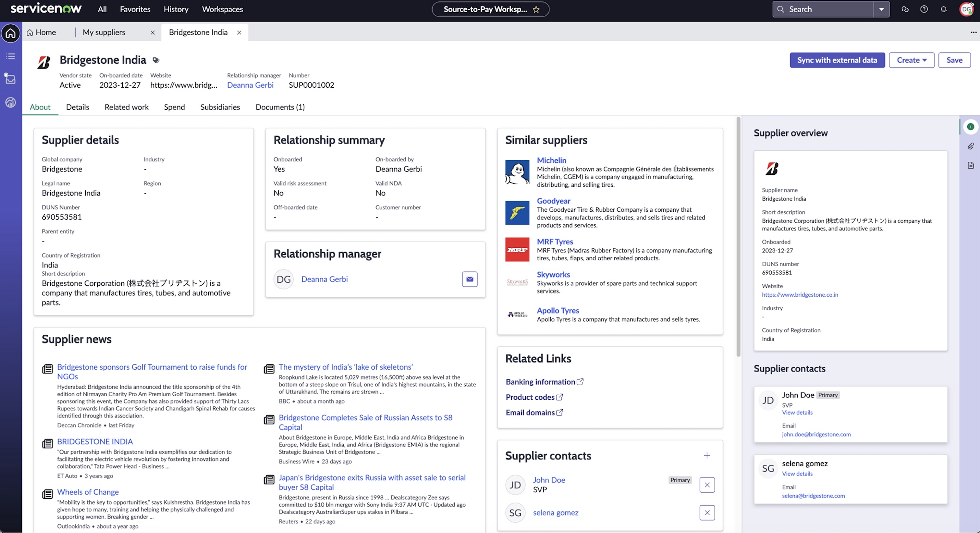
Task: Open the Apollo Tyres supplier link
Action: pyautogui.click(x=558, y=310)
